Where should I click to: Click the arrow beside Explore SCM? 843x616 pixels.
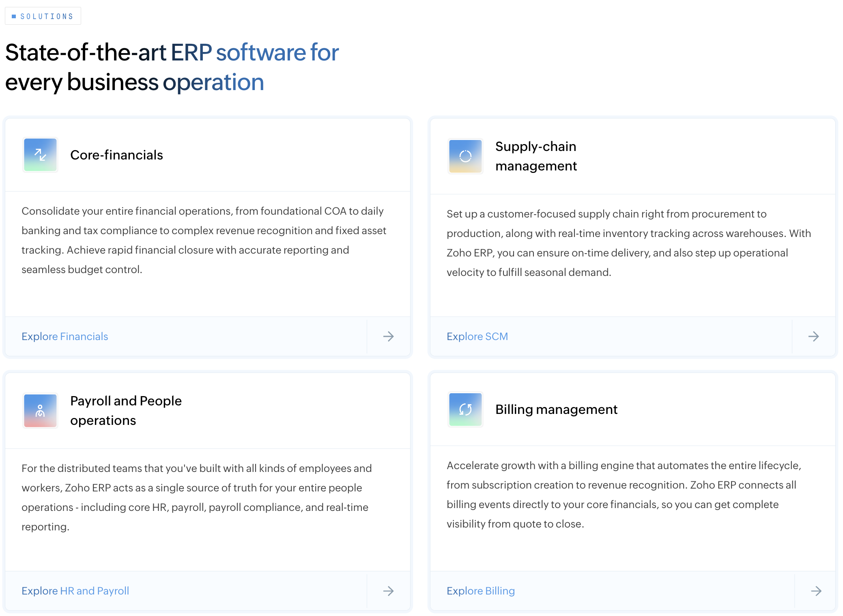point(814,336)
